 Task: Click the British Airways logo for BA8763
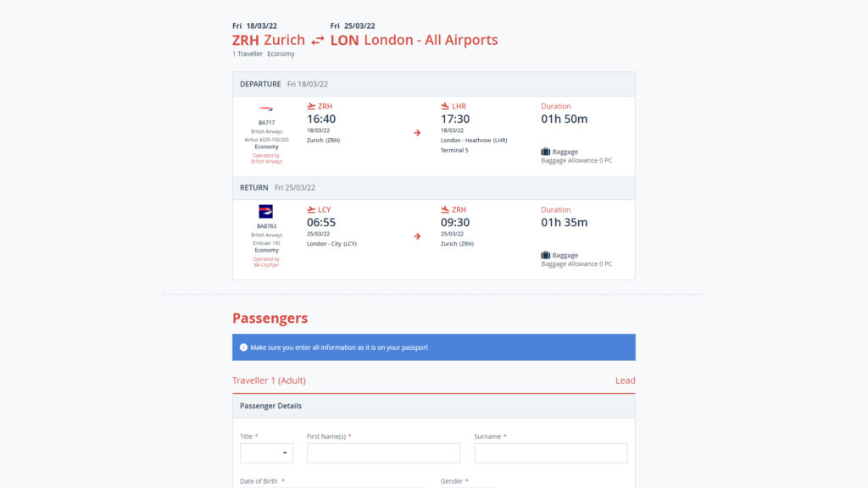(265, 211)
